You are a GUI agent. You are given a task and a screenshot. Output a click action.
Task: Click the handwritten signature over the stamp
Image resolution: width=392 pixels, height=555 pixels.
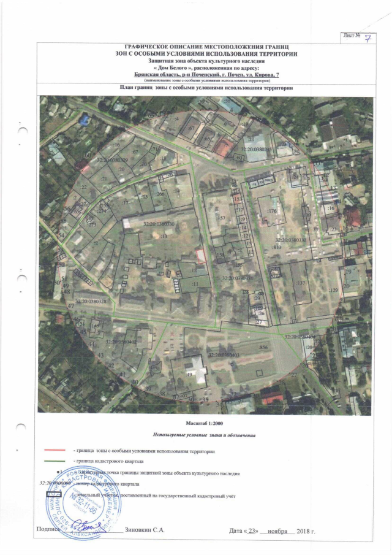(x=92, y=526)
